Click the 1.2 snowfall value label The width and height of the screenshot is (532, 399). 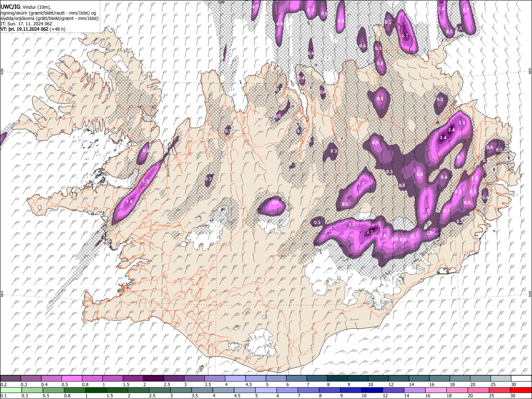pyautogui.click(x=351, y=224)
